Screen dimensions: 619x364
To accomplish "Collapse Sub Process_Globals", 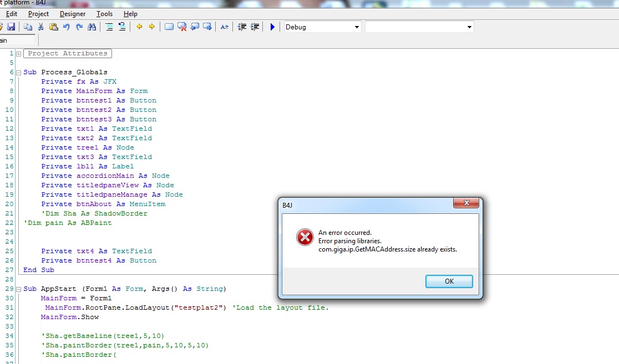I will 18,73.
